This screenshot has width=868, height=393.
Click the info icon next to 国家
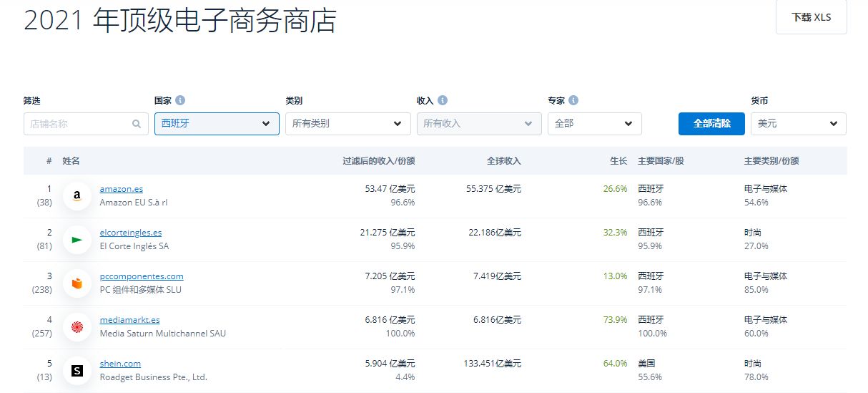(x=180, y=101)
